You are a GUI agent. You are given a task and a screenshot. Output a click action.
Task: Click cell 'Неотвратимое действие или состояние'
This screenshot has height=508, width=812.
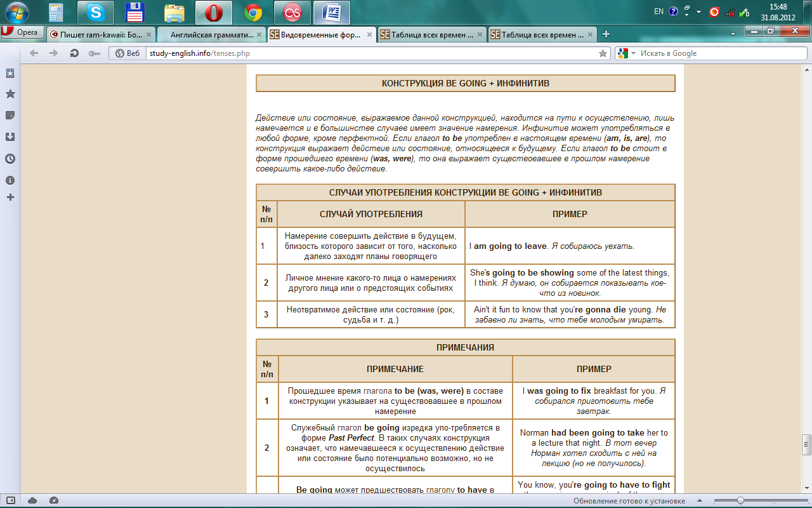371,314
